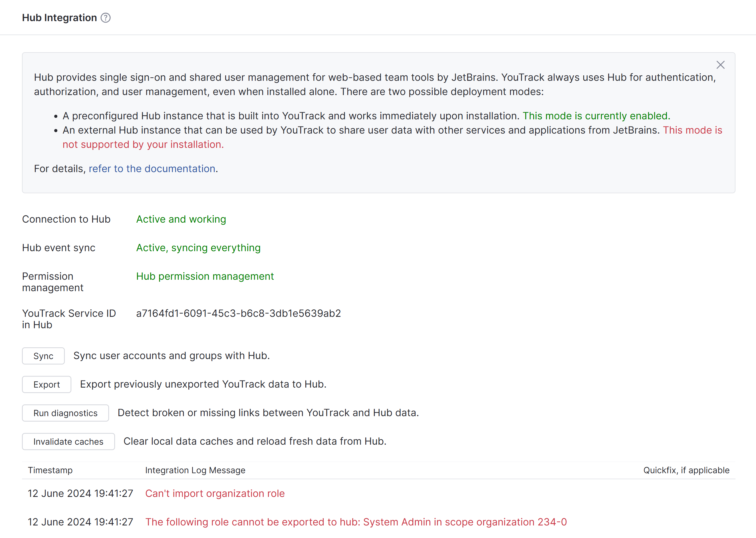This screenshot has width=756, height=538.
Task: Select Can't import organization role log entry
Action: [215, 493]
